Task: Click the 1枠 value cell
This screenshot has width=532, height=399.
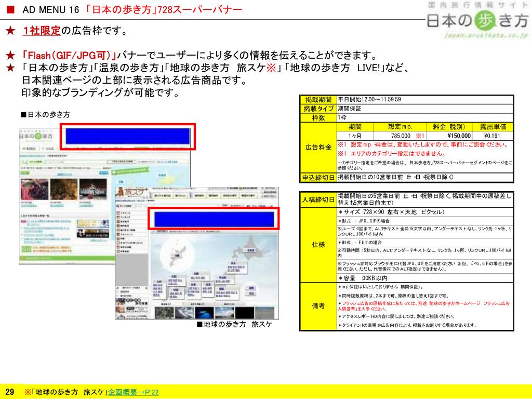Action: [x=425, y=118]
